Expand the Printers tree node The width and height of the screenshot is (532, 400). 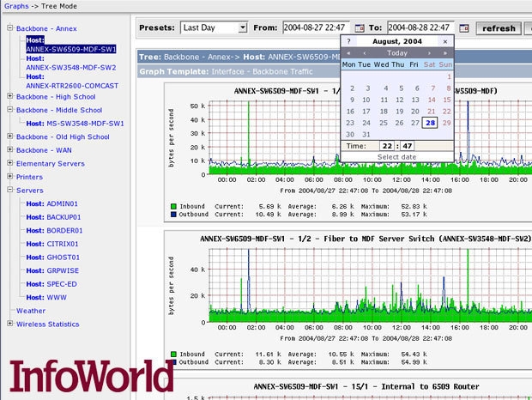tap(9, 177)
